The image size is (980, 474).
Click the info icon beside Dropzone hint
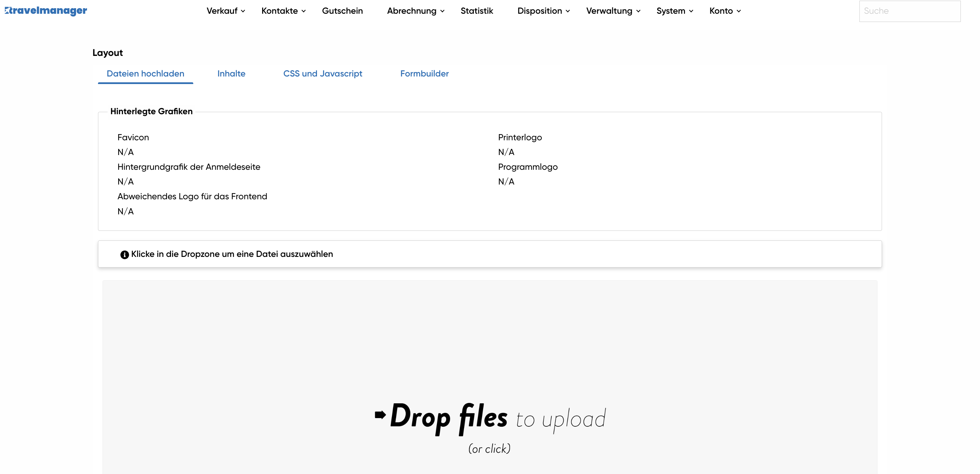point(124,255)
